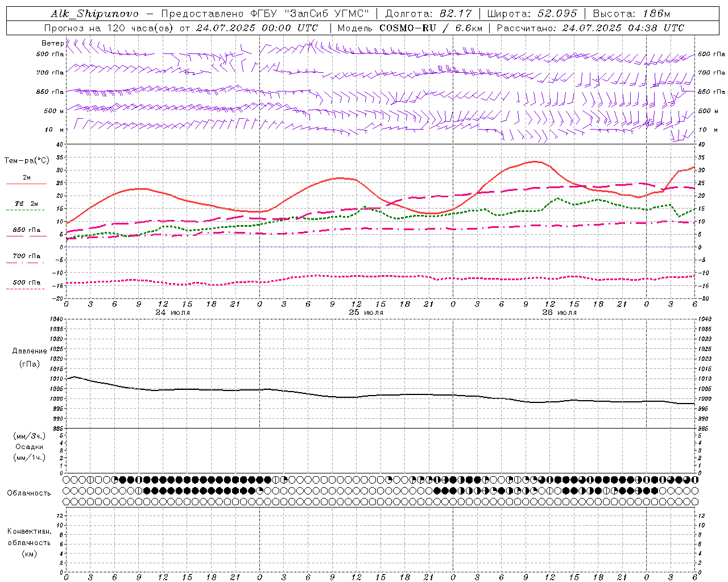The image size is (728, 582).
Task: Click the "Конвективн." convective cloud label
Action: coord(30,531)
